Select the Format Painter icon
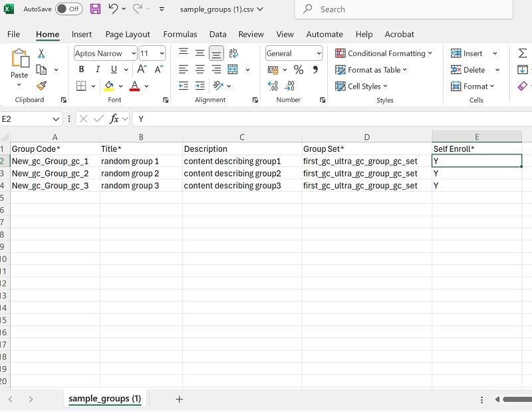The image size is (532, 412). 40,85
